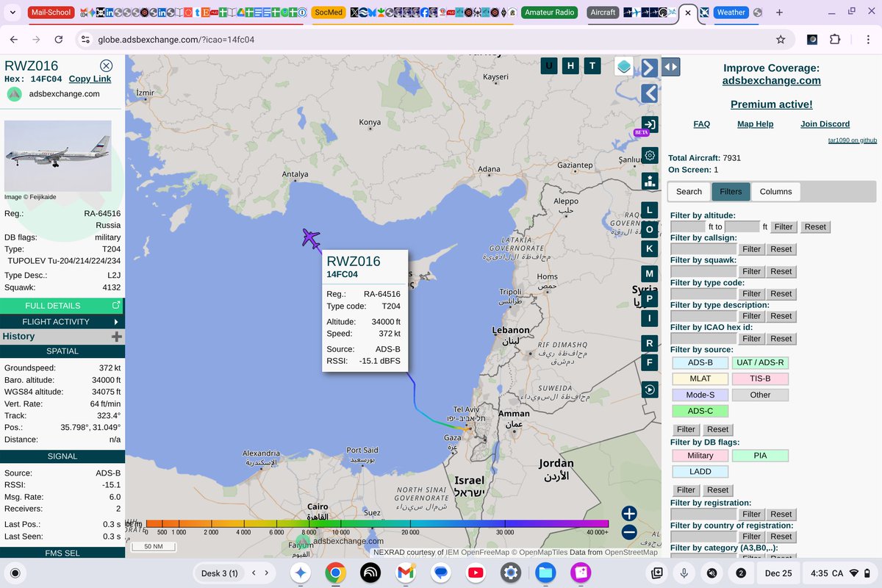Open YouTube from the shelf
This screenshot has height=588, width=882.
click(x=476, y=573)
